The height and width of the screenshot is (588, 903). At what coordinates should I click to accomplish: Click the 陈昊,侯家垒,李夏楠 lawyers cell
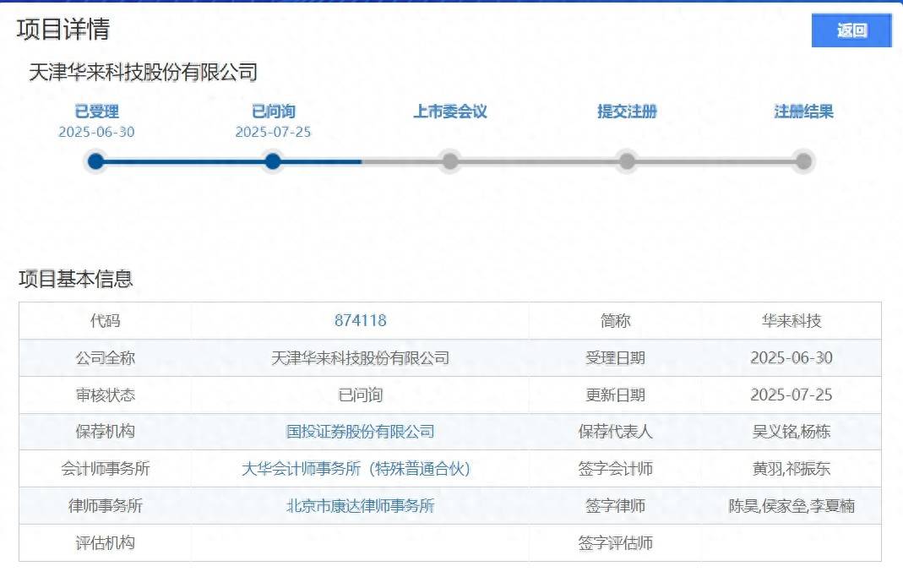pyautogui.click(x=791, y=506)
